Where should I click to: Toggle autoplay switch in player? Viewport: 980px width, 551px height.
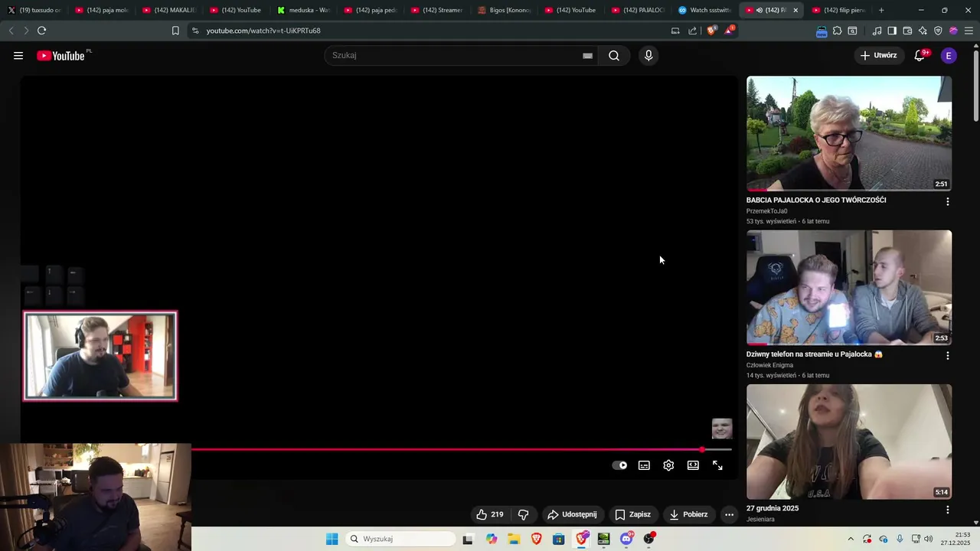(x=619, y=465)
